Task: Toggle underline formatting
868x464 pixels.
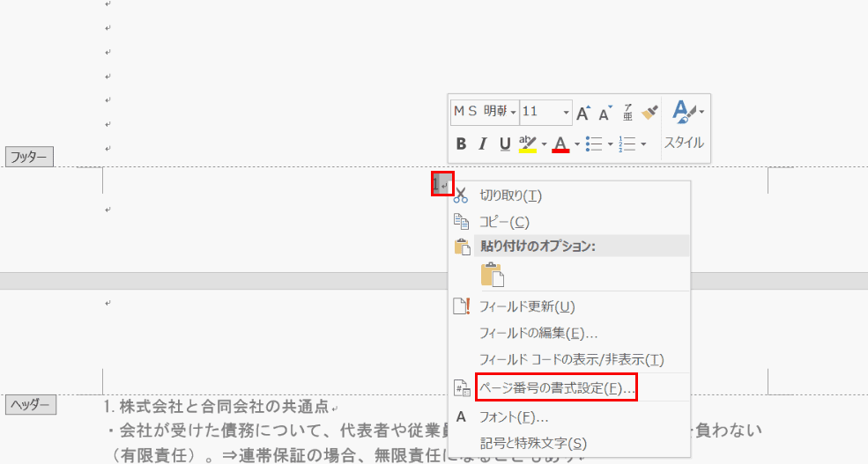Action: point(505,144)
